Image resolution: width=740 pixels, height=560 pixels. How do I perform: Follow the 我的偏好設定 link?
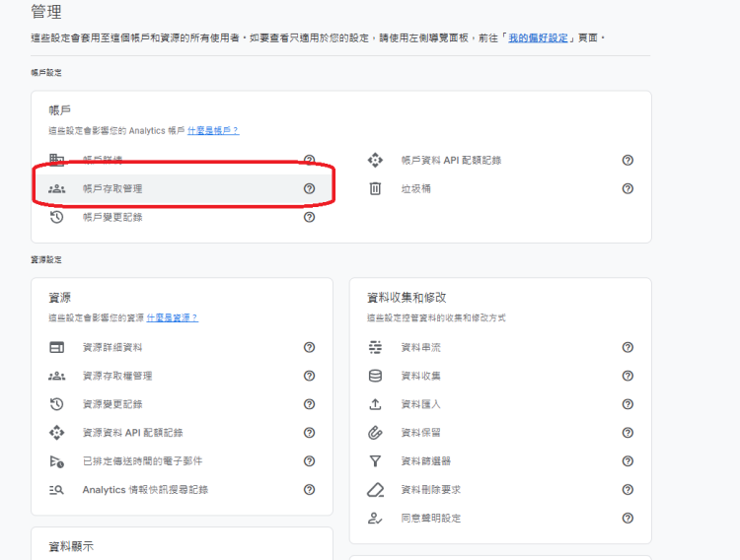[538, 38]
